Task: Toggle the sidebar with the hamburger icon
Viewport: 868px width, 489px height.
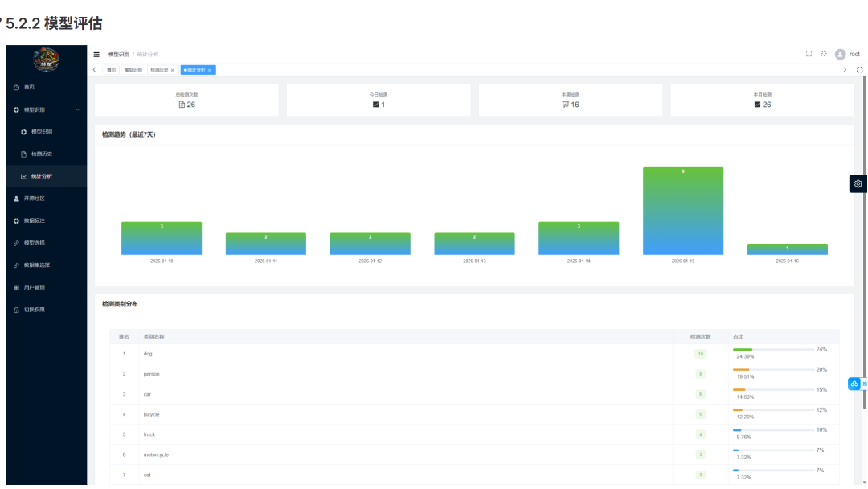Action: pos(96,54)
